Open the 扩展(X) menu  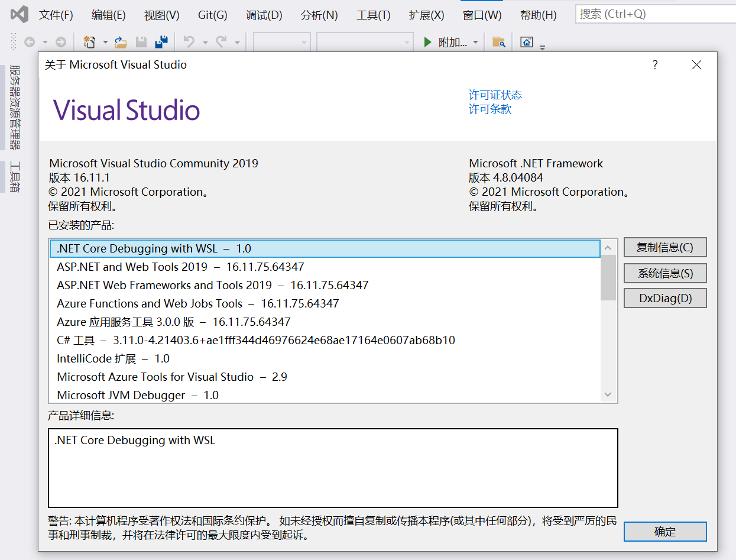(x=426, y=15)
